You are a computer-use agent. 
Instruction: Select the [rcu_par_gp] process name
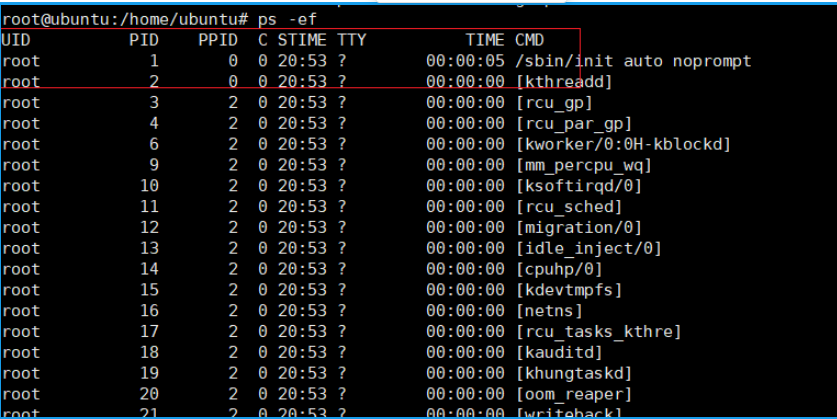[x=574, y=123]
